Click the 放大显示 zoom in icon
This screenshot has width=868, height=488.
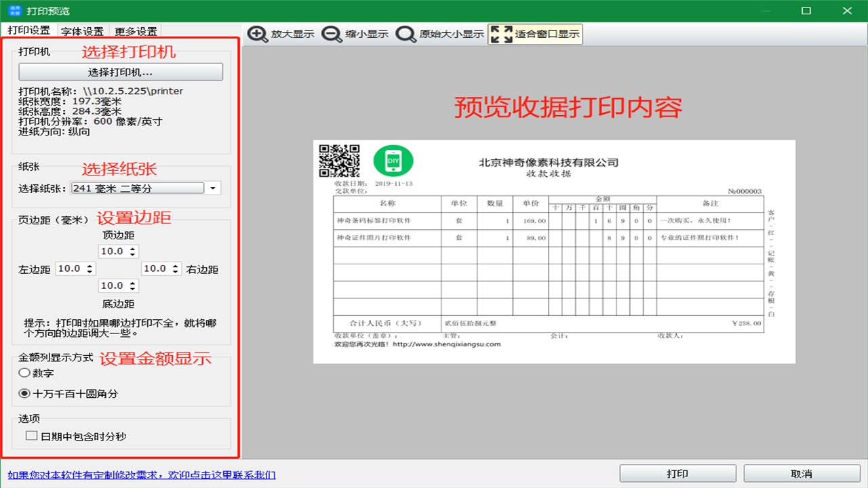(258, 34)
